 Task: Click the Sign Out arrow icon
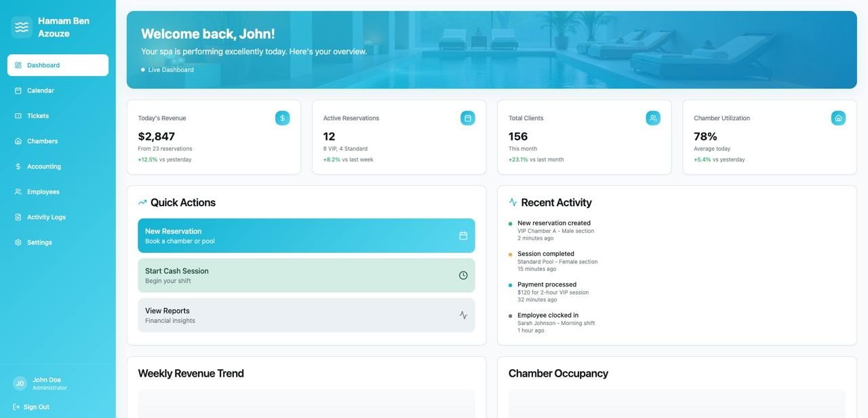pyautogui.click(x=16, y=407)
